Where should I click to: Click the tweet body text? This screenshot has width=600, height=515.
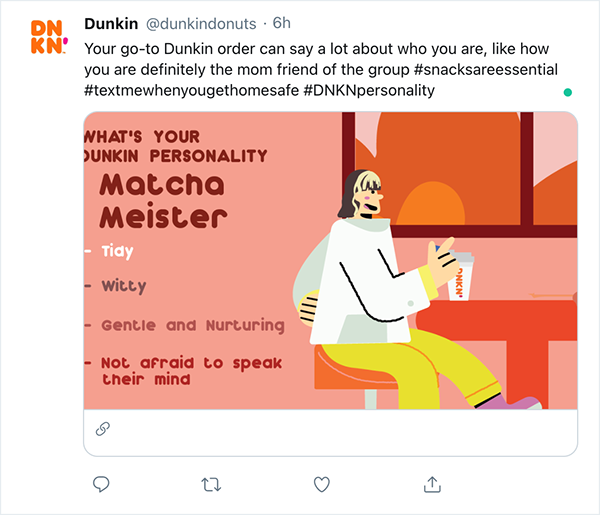321,70
